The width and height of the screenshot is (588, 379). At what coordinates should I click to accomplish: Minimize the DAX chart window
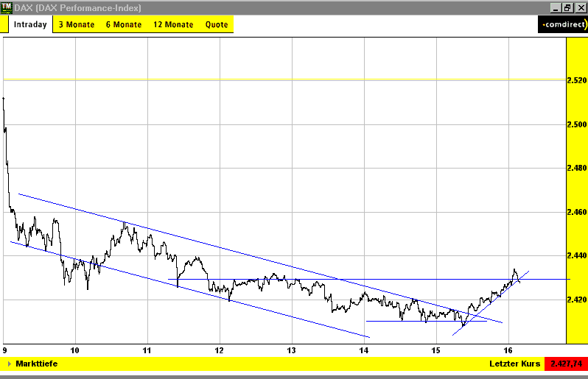556,7
